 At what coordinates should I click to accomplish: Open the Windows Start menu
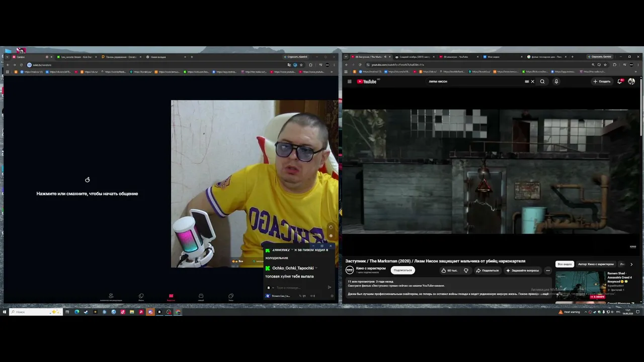(x=4, y=312)
